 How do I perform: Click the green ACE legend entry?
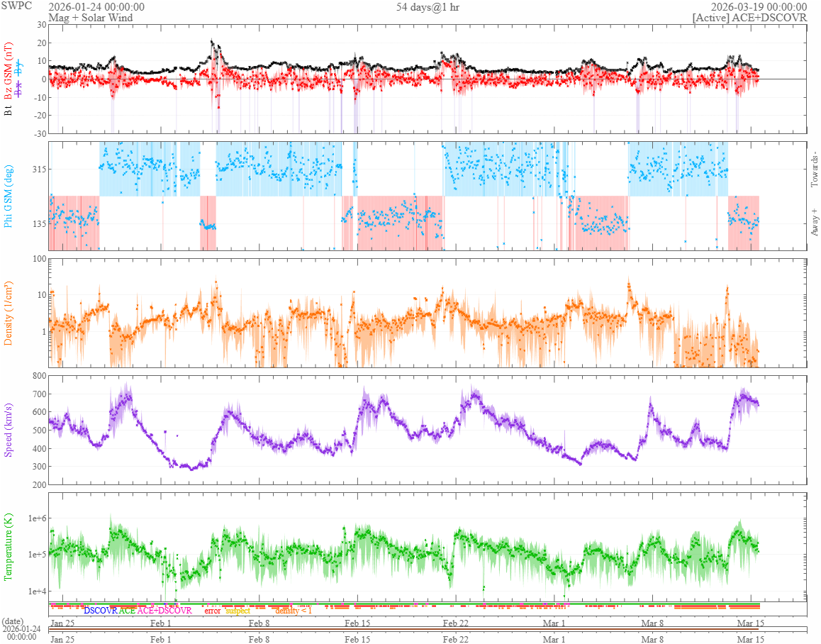(x=127, y=611)
